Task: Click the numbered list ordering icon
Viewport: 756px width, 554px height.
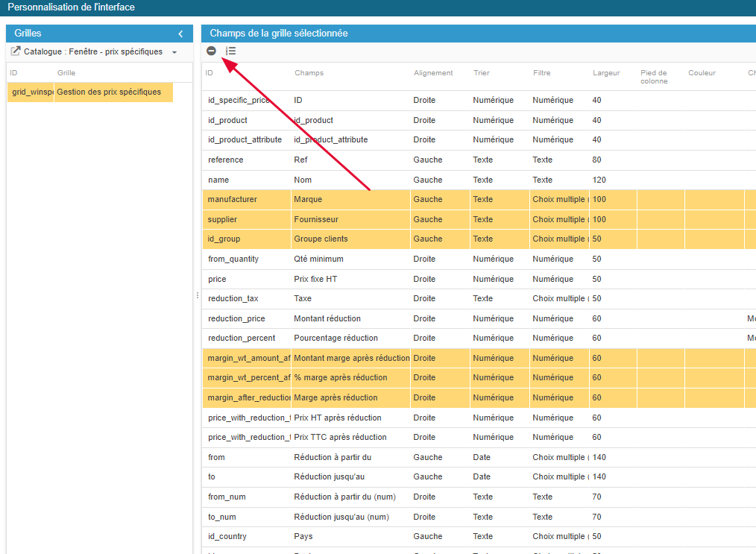Action: [x=231, y=51]
